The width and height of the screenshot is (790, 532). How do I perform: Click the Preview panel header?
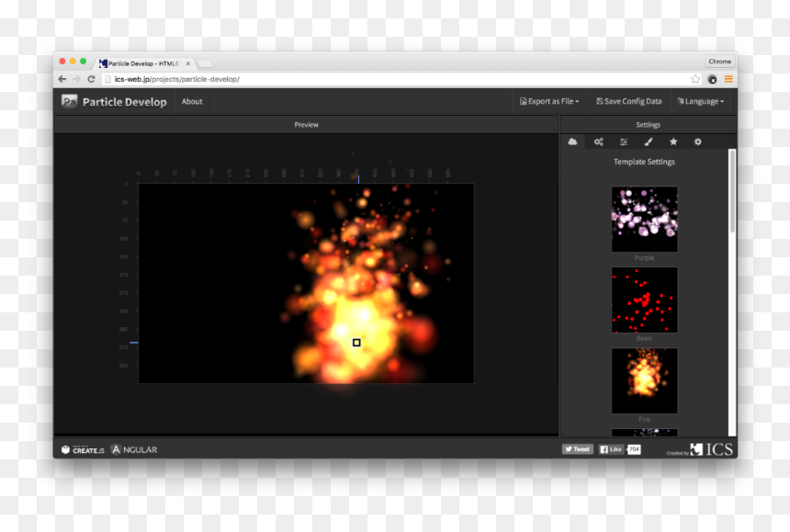point(306,124)
